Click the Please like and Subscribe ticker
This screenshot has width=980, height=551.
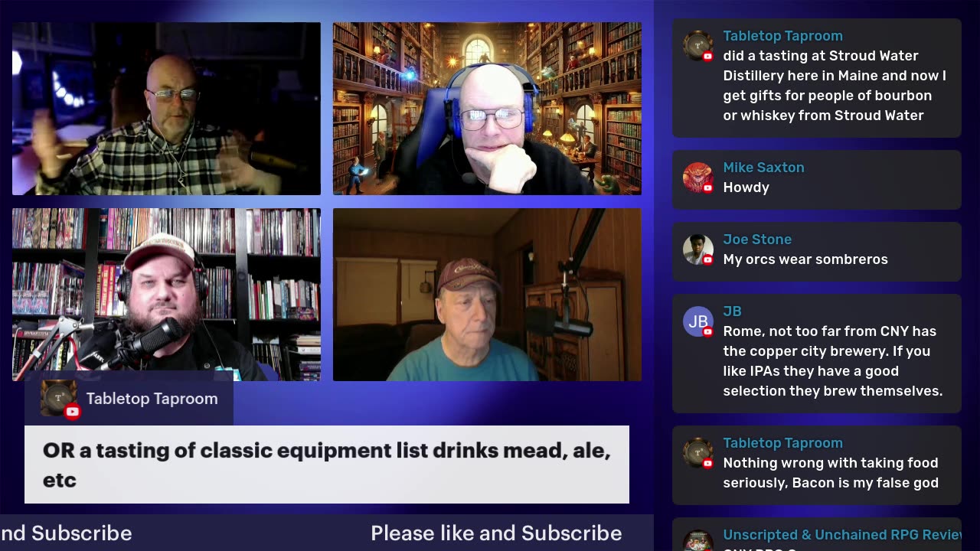tap(496, 533)
